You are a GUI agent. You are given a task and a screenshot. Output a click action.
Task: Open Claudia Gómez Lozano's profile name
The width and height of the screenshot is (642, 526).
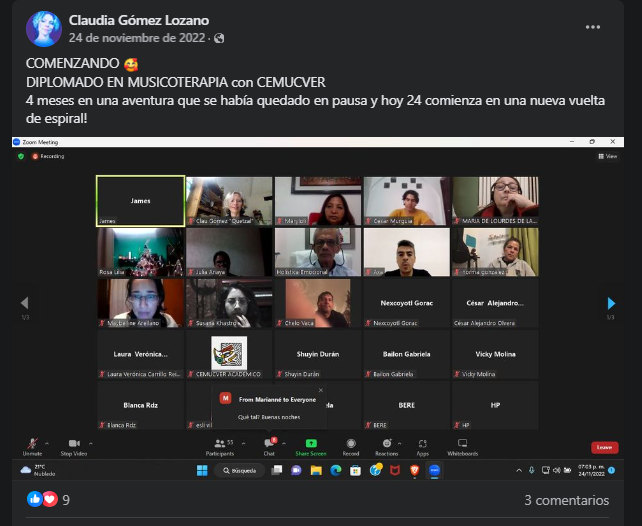tap(139, 20)
